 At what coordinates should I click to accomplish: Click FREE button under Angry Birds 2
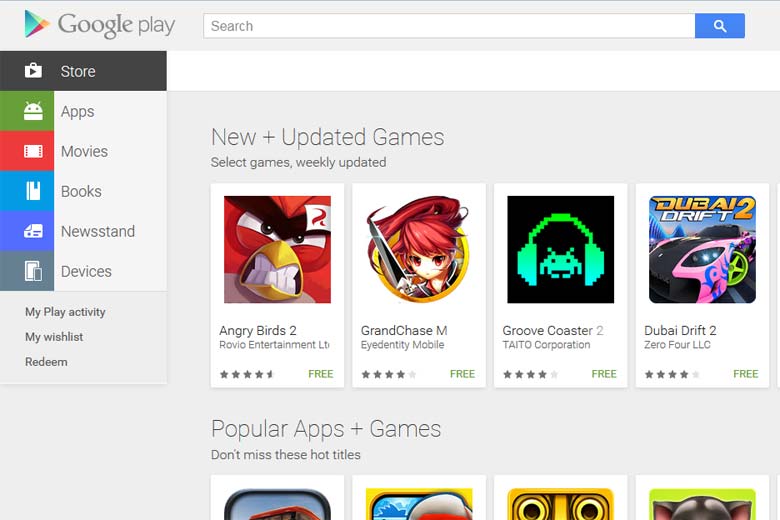pos(320,374)
